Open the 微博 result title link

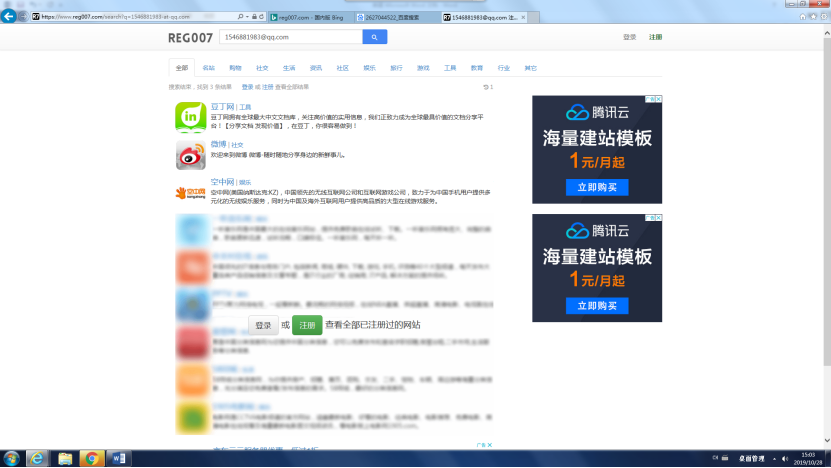coord(218,144)
